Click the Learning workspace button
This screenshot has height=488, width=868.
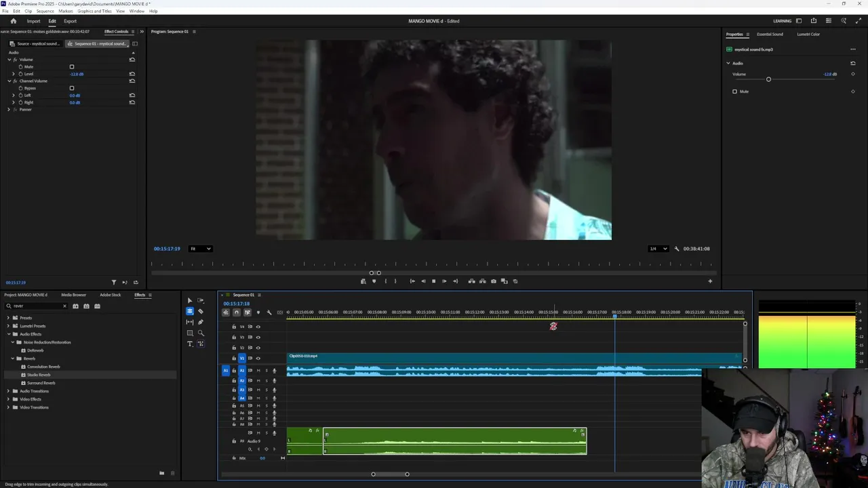click(x=782, y=21)
